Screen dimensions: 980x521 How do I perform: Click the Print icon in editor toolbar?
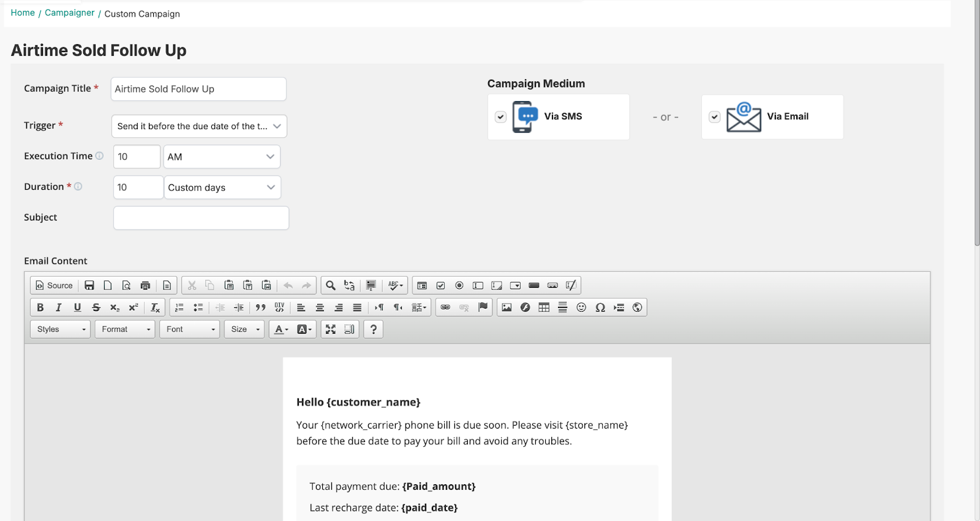(145, 285)
